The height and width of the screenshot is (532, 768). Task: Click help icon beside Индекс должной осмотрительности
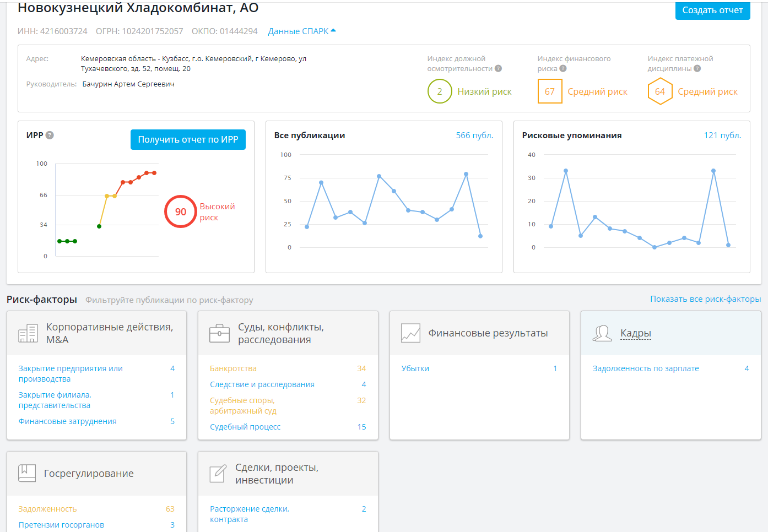tap(498, 69)
